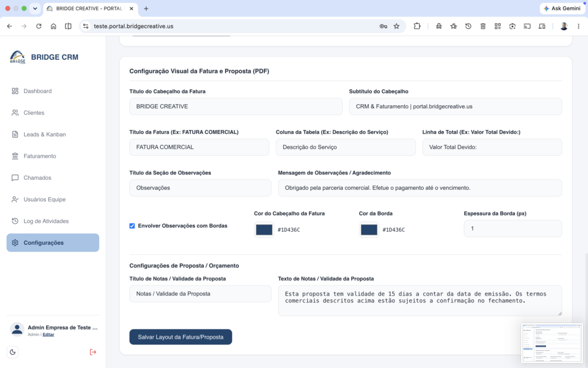The image size is (588, 368).
Task: Open the tab search dropdown arrow
Action: (35, 8)
